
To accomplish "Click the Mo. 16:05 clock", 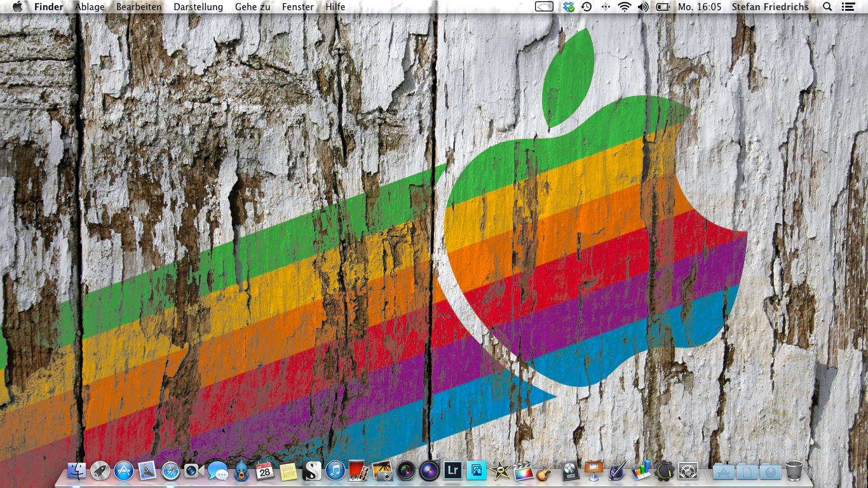I will pyautogui.click(x=700, y=6).
